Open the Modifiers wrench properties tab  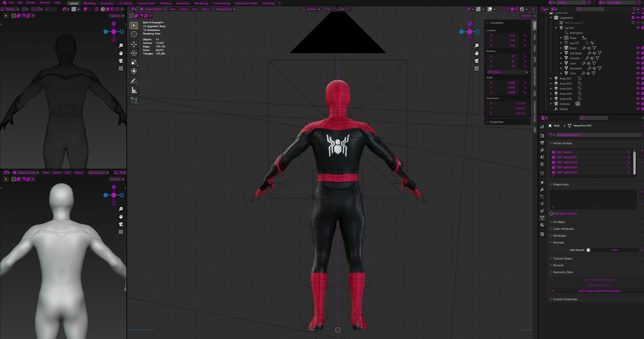[542, 190]
